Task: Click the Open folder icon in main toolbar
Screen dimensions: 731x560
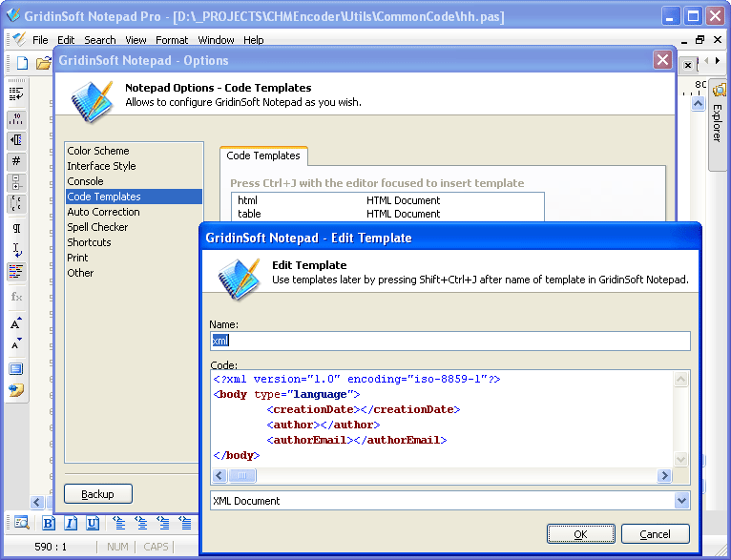Action: click(43, 62)
